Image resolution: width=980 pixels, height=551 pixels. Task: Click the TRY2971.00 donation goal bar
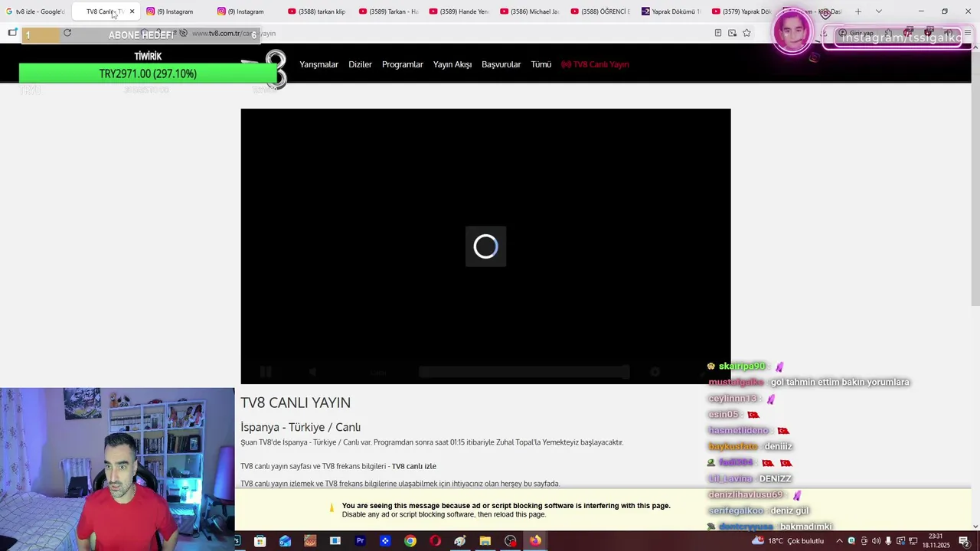coord(148,73)
